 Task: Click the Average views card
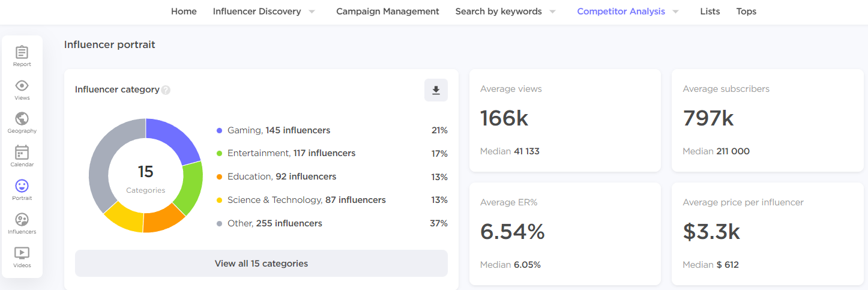tap(564, 120)
